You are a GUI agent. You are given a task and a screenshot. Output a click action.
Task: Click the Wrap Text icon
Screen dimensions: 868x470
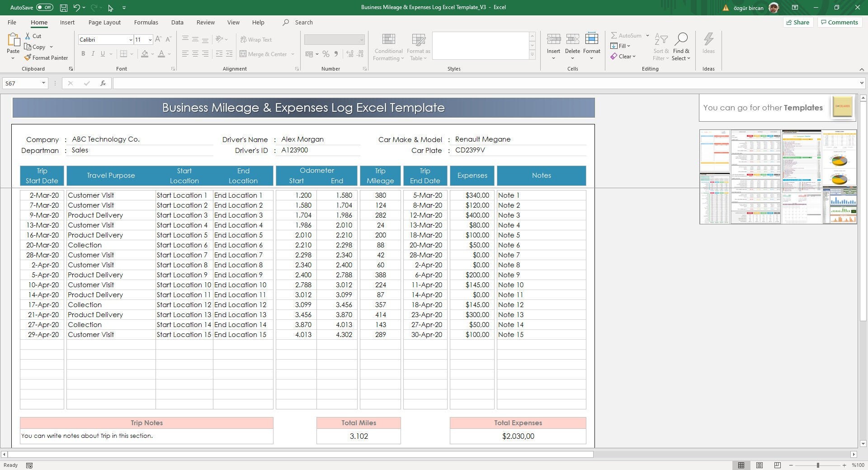pos(256,39)
